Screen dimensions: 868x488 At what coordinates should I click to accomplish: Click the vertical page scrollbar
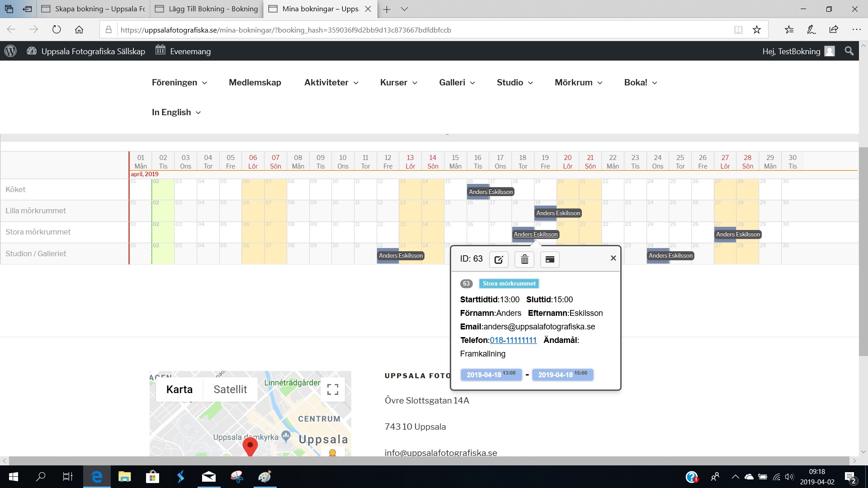tap(863, 251)
